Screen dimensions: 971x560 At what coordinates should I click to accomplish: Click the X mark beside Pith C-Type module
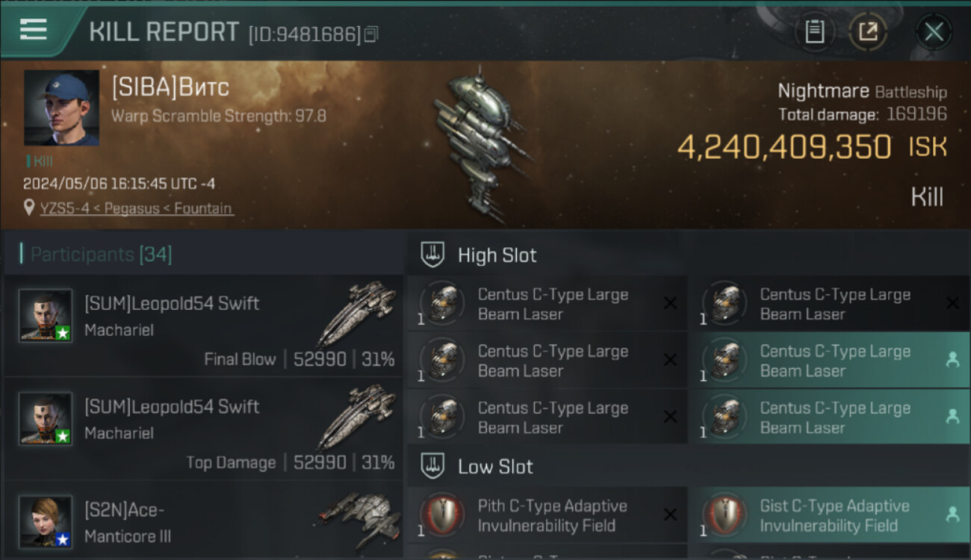click(670, 514)
